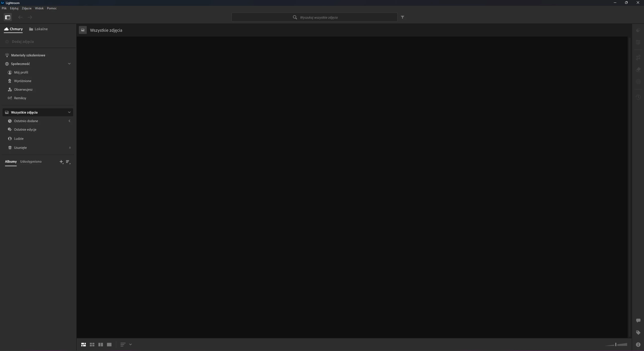The image size is (644, 351).
Task: Select the photo grid view icon
Action: [84, 344]
